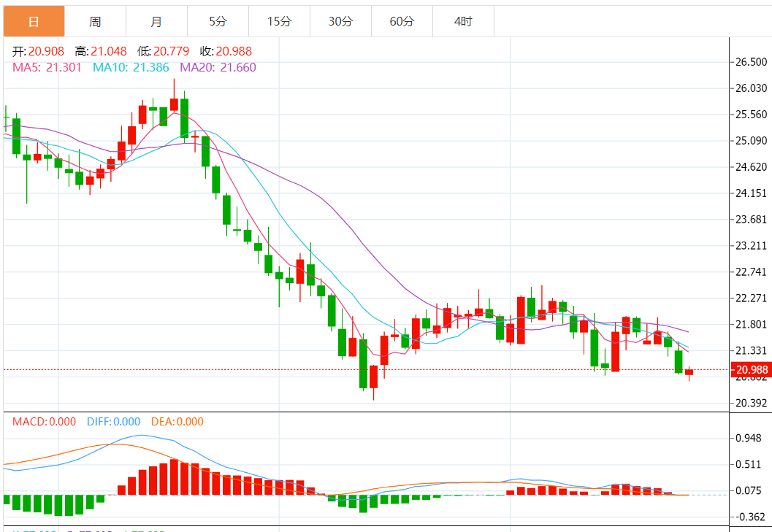Click the 26.030 price axis label

pos(752,88)
